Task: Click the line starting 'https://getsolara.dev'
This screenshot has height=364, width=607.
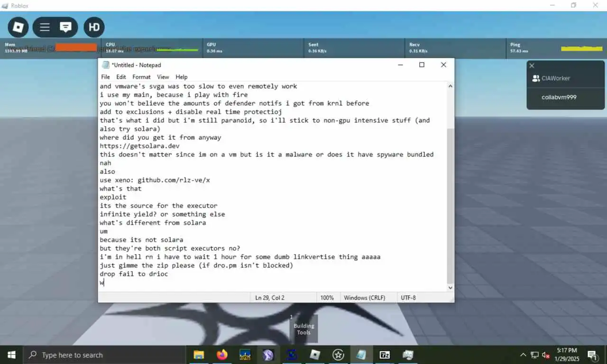Action: click(139, 146)
